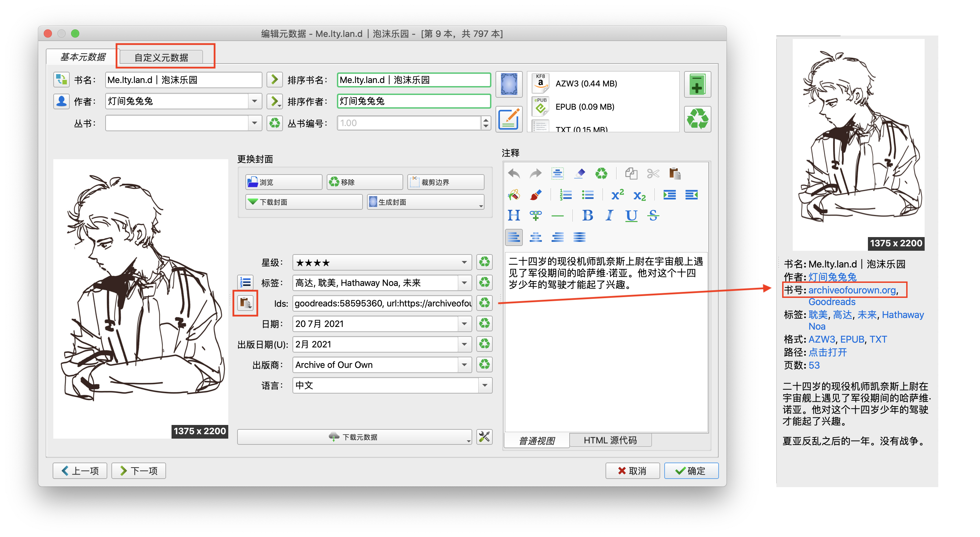
Task: Open the metadata download configure tools icon
Action: point(484,437)
